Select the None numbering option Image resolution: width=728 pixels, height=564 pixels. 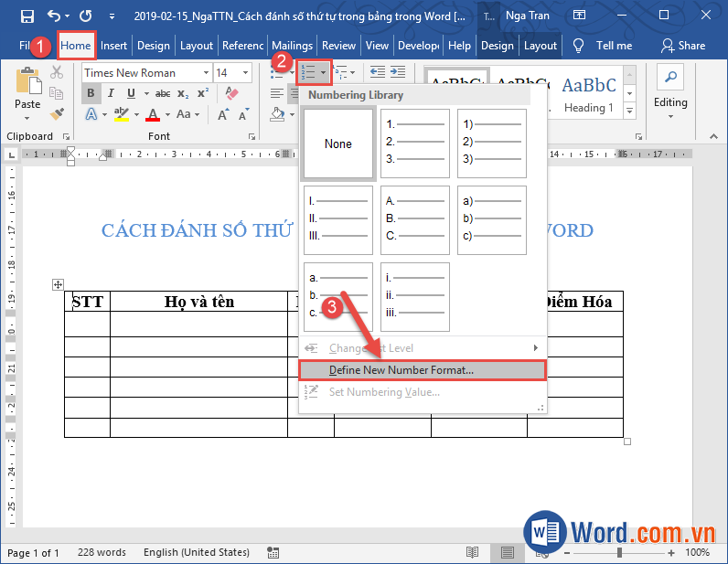pyautogui.click(x=338, y=144)
